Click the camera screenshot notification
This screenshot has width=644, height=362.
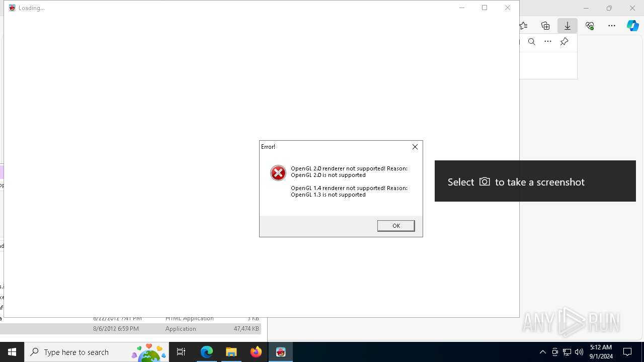pyautogui.click(x=535, y=182)
